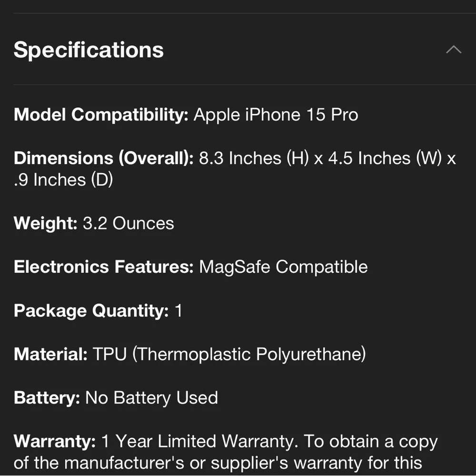The image size is (476, 476).
Task: Click the No Battery Used value
Action: coord(152,397)
